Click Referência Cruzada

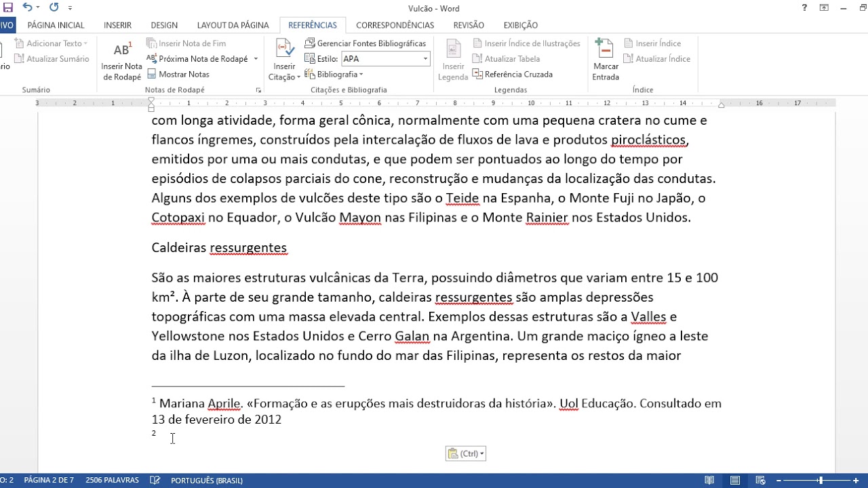(512, 75)
